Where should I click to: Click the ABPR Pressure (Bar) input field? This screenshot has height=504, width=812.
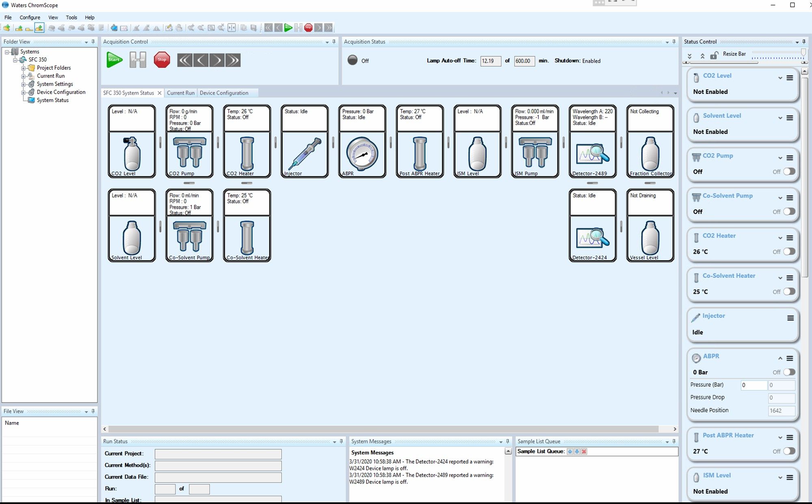click(754, 385)
